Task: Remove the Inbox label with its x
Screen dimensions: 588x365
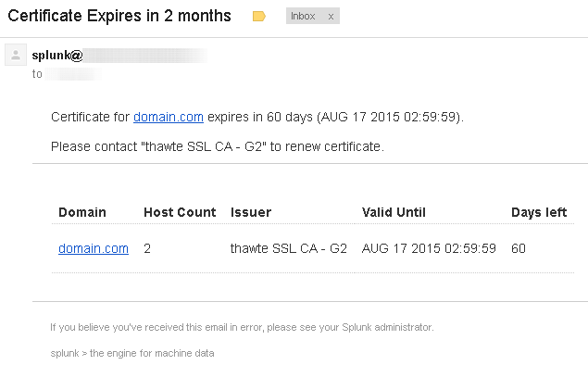Action: click(331, 17)
